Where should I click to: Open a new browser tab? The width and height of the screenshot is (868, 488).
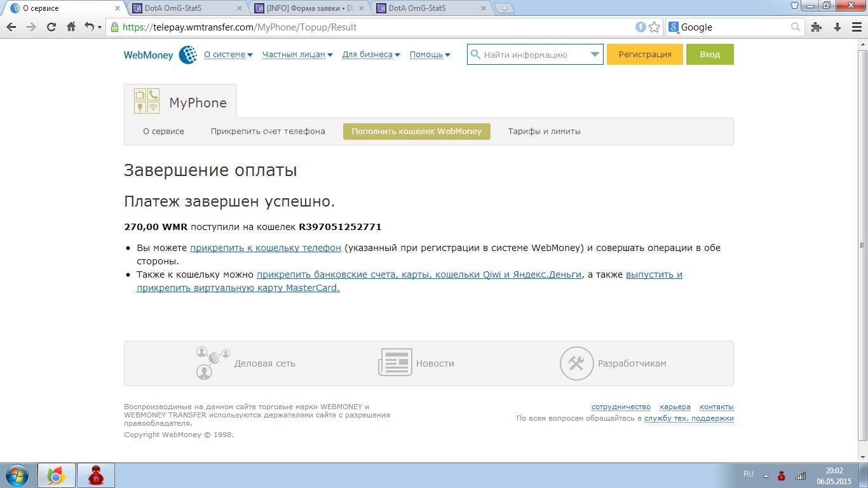coord(505,8)
